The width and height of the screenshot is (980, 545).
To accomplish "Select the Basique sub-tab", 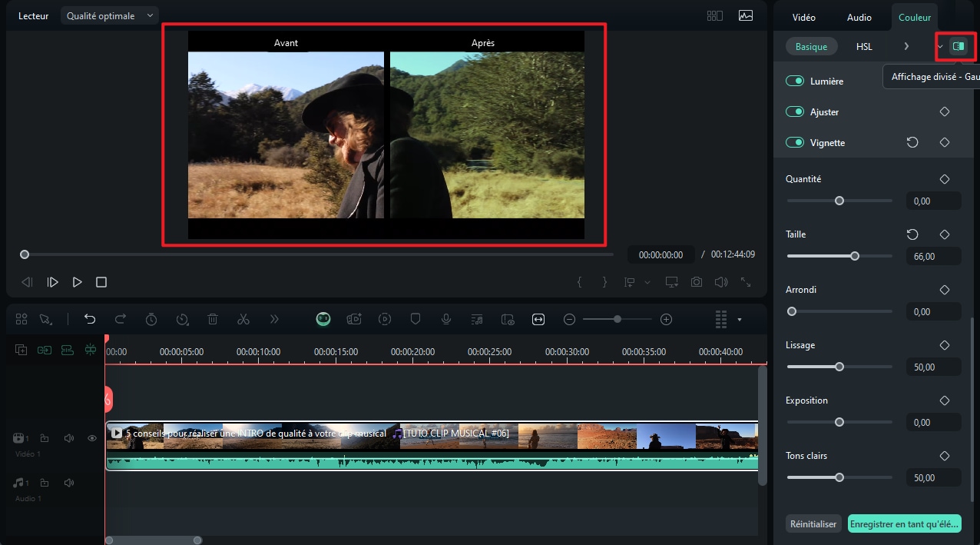I will [811, 47].
